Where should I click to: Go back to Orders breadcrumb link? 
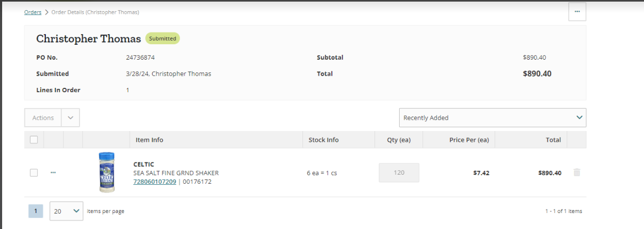[33, 12]
